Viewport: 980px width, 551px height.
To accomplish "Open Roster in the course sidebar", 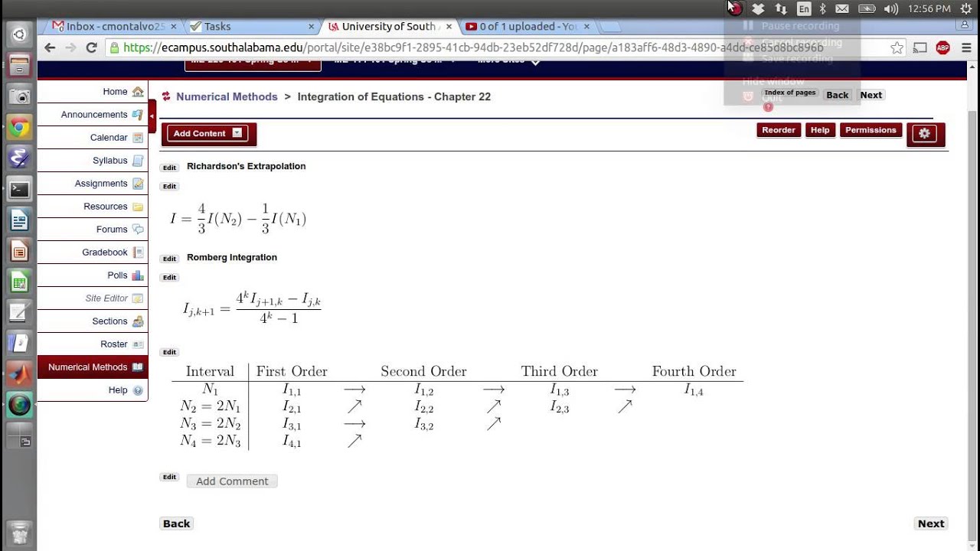I will [92, 344].
